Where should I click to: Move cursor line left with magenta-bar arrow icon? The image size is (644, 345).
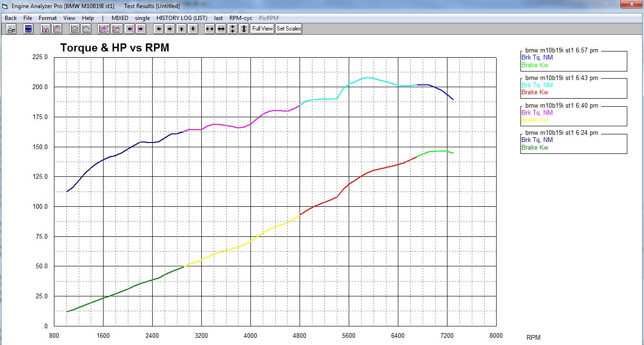point(129,29)
